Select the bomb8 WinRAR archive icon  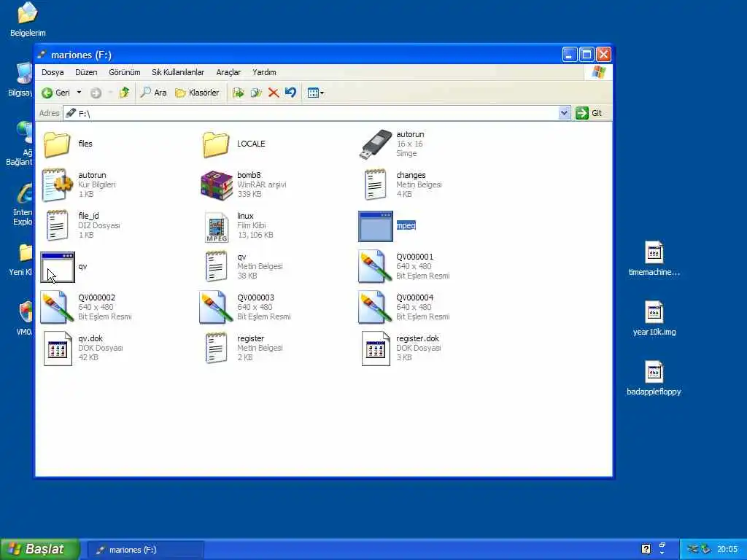[216, 185]
